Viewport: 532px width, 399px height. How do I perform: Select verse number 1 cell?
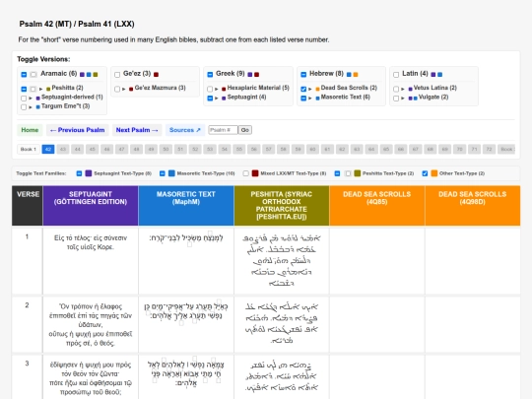tap(28, 261)
